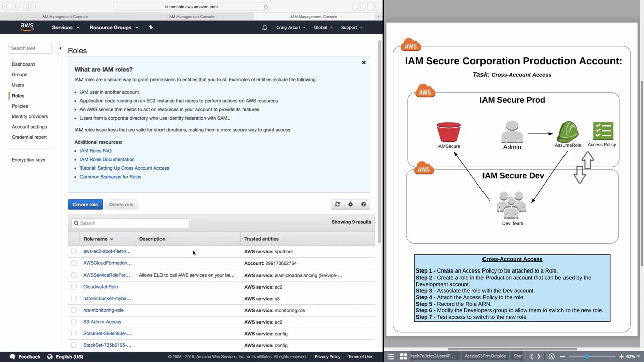This screenshot has height=362, width=644.
Task: Refresh the roles list
Action: (338, 204)
